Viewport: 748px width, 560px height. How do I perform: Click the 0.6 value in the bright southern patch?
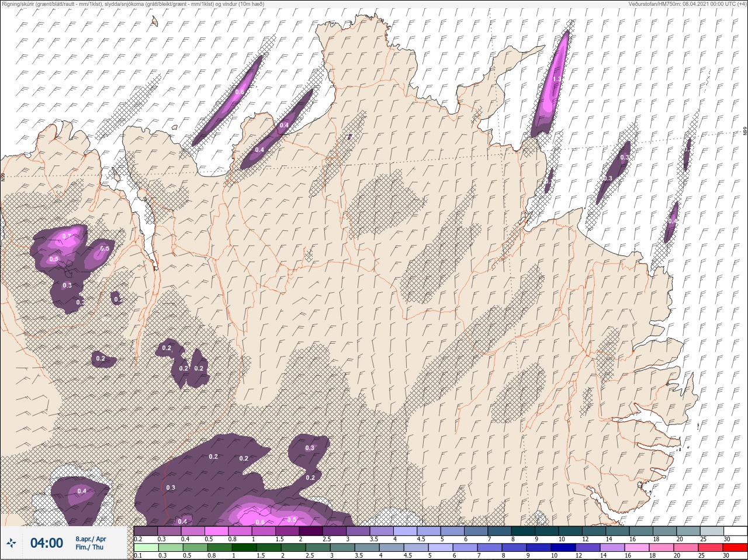point(260,522)
